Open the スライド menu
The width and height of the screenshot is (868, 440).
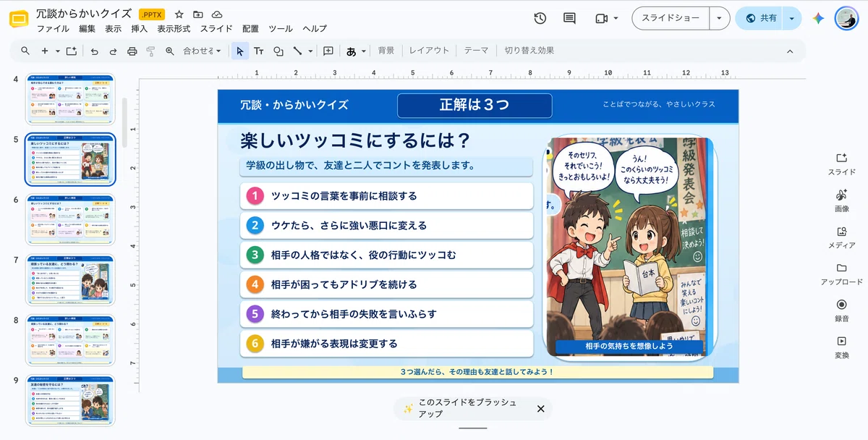[216, 29]
